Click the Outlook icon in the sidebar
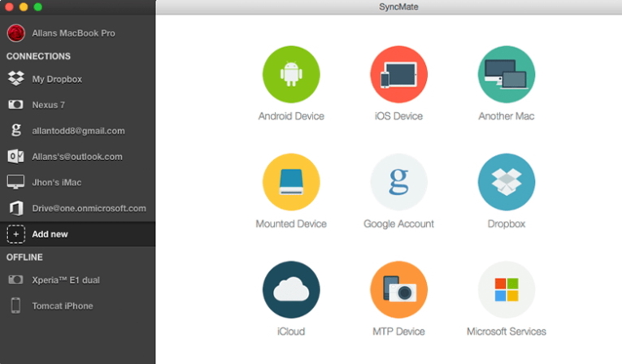 pyautogui.click(x=16, y=156)
